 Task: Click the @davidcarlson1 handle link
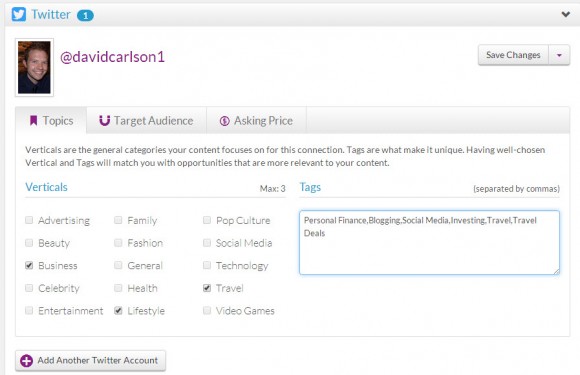[112, 57]
